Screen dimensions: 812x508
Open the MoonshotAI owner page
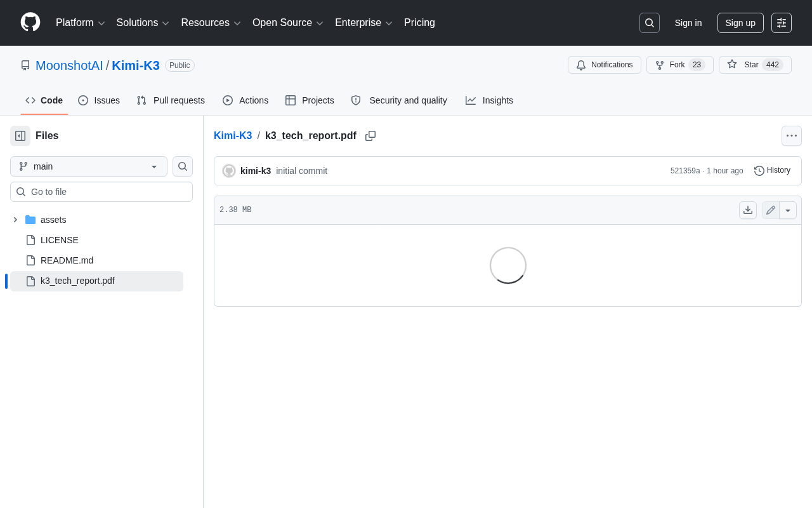[x=69, y=65]
